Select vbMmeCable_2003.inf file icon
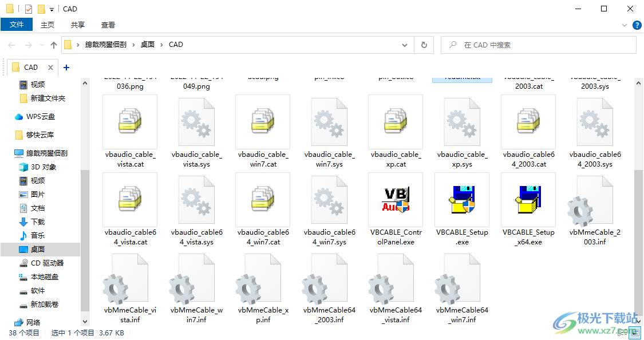The image size is (644, 340). pos(591,201)
